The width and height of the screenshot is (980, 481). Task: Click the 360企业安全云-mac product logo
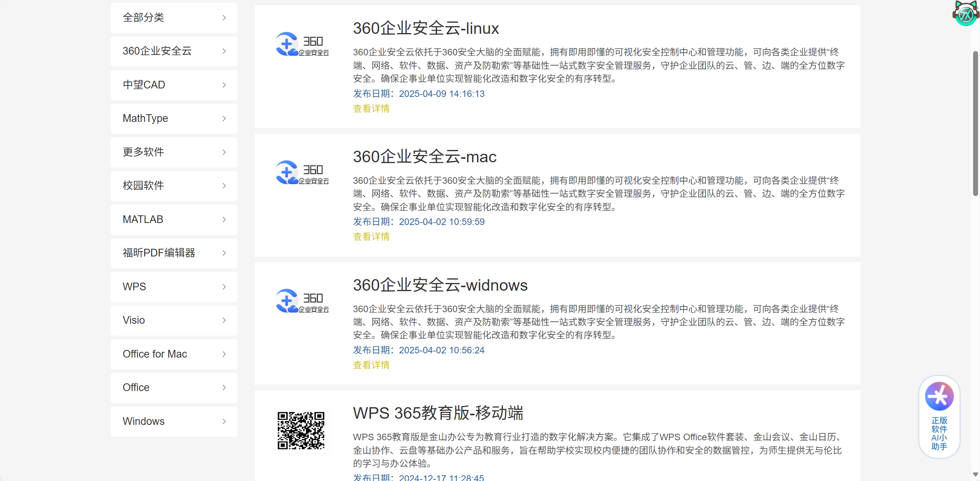coord(302,173)
